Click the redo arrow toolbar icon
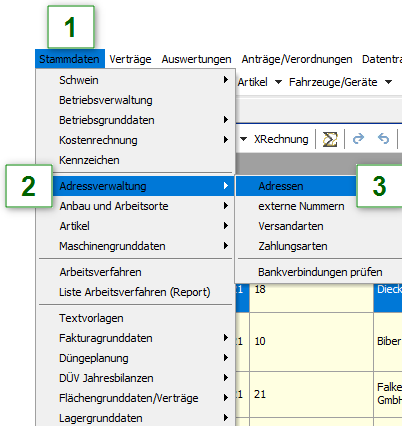This screenshot has height=426, width=402. [358, 139]
